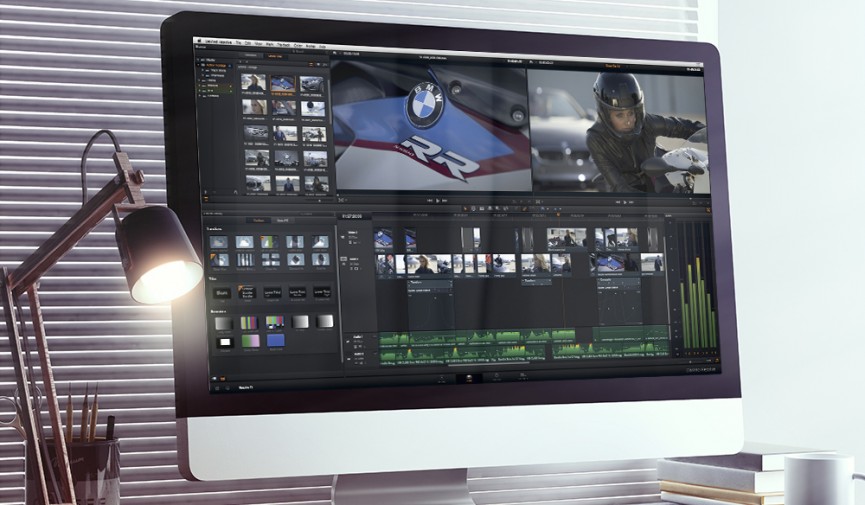
Task: Open project settings gear icon
Action: 227,388
